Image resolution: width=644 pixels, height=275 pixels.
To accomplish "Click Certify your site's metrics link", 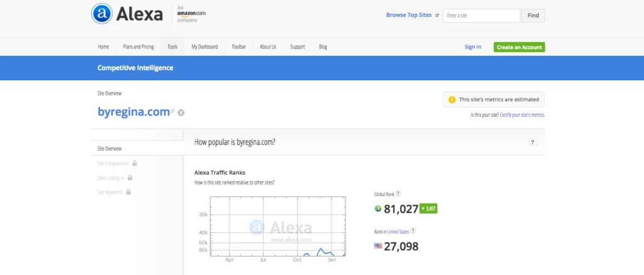I will (523, 115).
